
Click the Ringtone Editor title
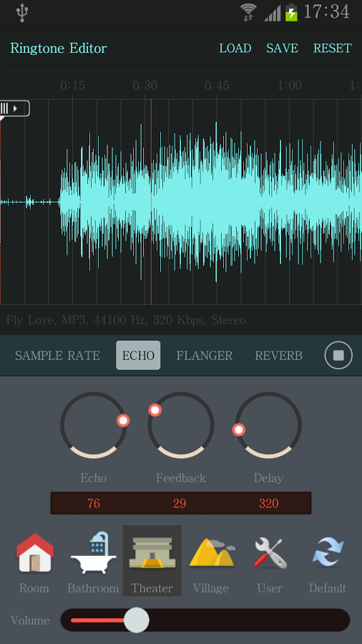(58, 49)
